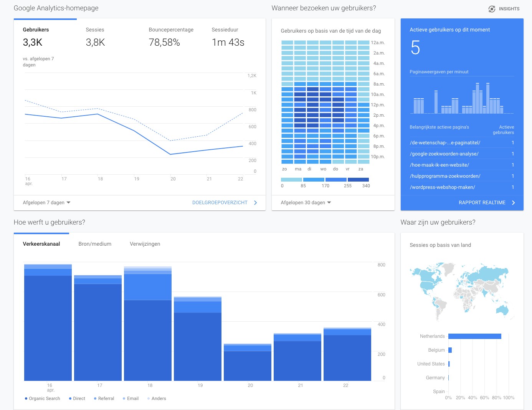Click the Netherlands bar in the country chart
The width and height of the screenshot is (532, 410).
(x=475, y=336)
